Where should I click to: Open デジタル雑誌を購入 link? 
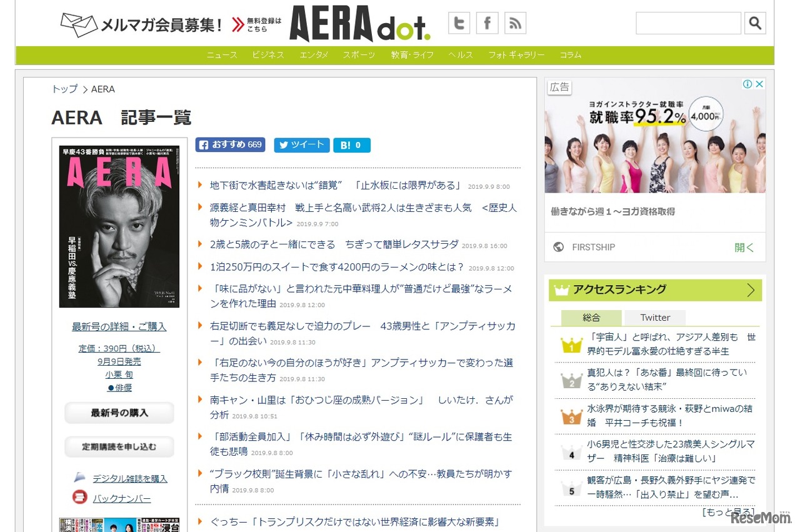(x=130, y=478)
